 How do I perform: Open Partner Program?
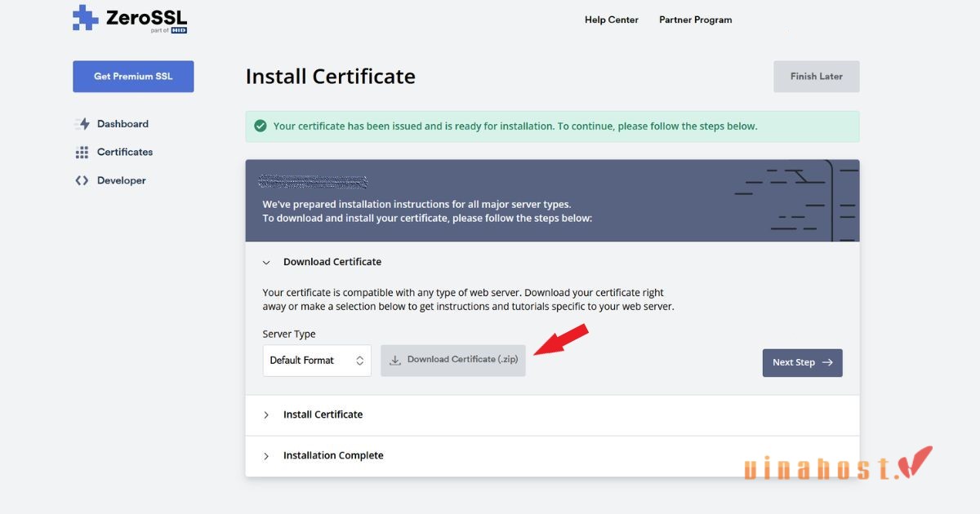click(695, 20)
